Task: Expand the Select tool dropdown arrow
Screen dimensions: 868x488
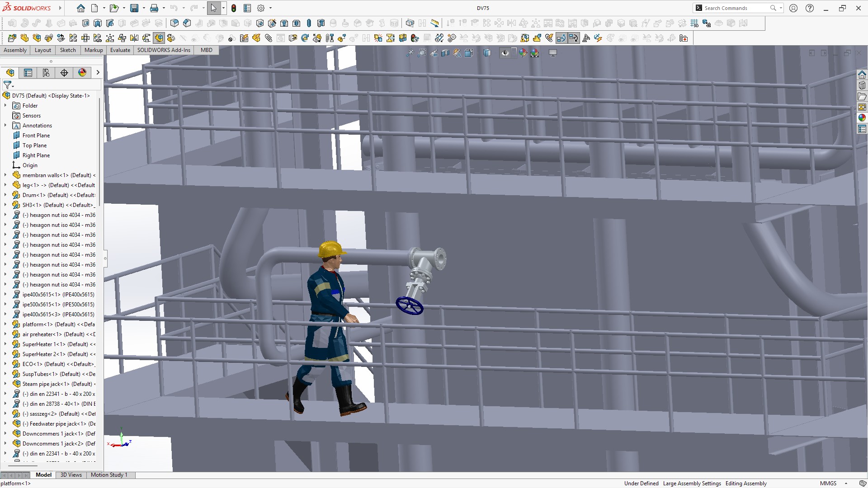Action: pyautogui.click(x=223, y=8)
